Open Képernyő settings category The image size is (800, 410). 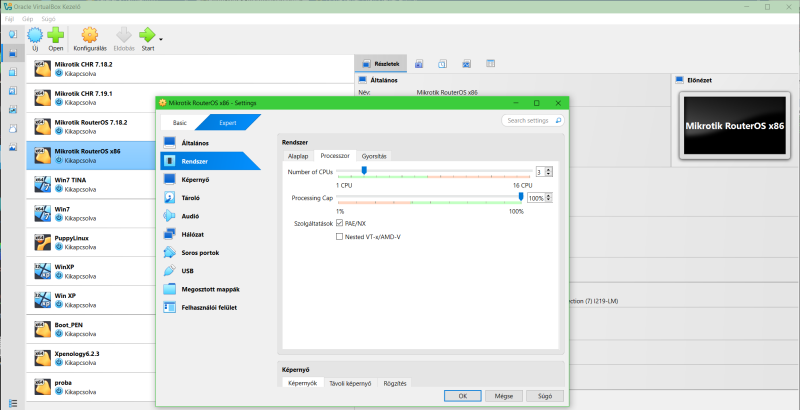click(210, 180)
